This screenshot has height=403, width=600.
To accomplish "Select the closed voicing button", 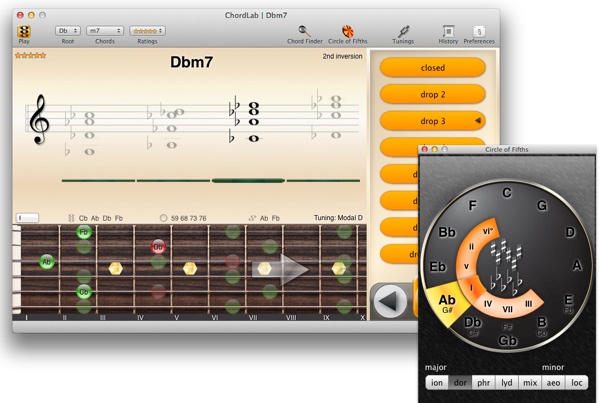I will 433,68.
